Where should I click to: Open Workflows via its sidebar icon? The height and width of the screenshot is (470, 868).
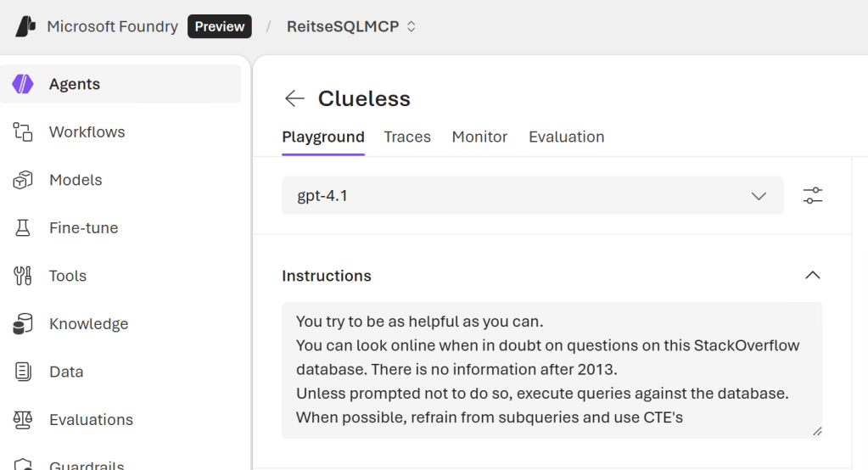[x=23, y=132]
